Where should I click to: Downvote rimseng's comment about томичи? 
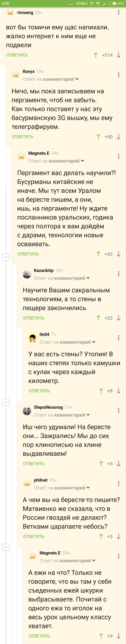pyautogui.click(x=119, y=55)
